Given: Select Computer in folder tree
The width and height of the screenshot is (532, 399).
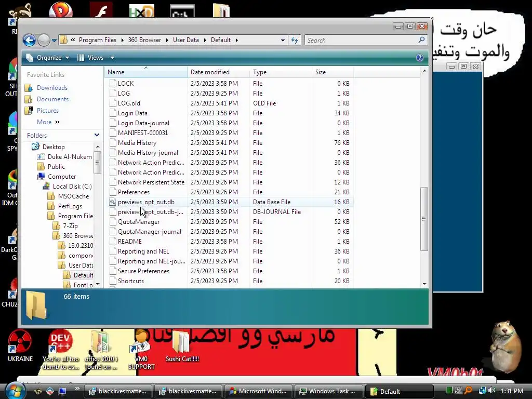Looking at the screenshot, I should pos(62,177).
